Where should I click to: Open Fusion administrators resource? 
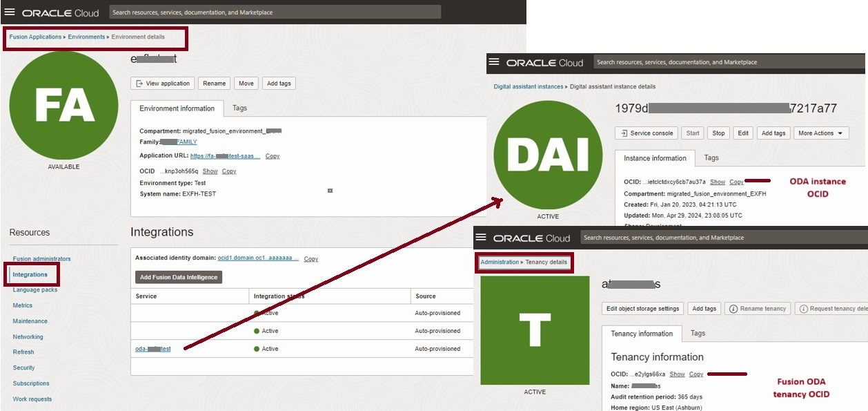(x=41, y=259)
